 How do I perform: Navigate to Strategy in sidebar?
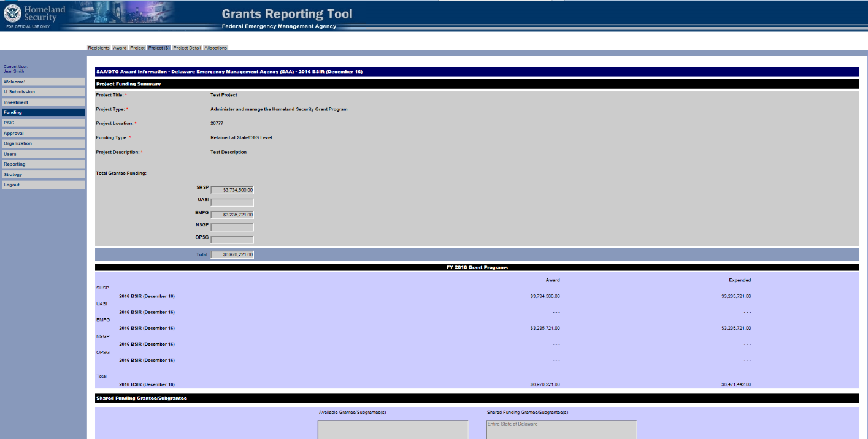43,175
